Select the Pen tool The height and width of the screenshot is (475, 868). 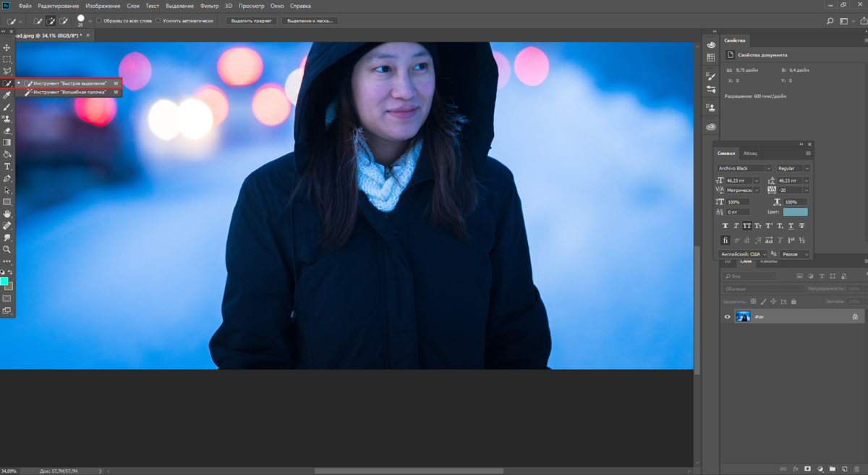[x=7, y=178]
